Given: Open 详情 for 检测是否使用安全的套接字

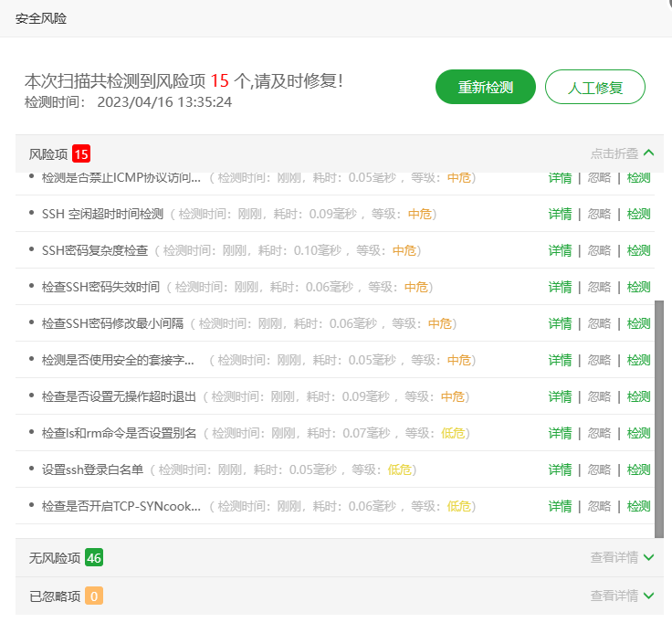Looking at the screenshot, I should (560, 360).
